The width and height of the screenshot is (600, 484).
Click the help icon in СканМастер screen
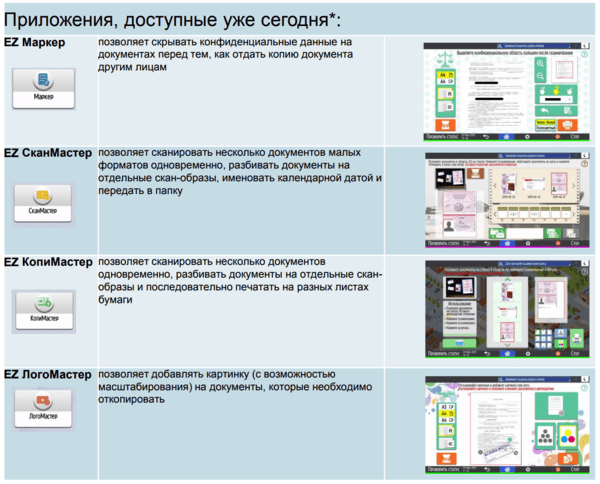[584, 164]
